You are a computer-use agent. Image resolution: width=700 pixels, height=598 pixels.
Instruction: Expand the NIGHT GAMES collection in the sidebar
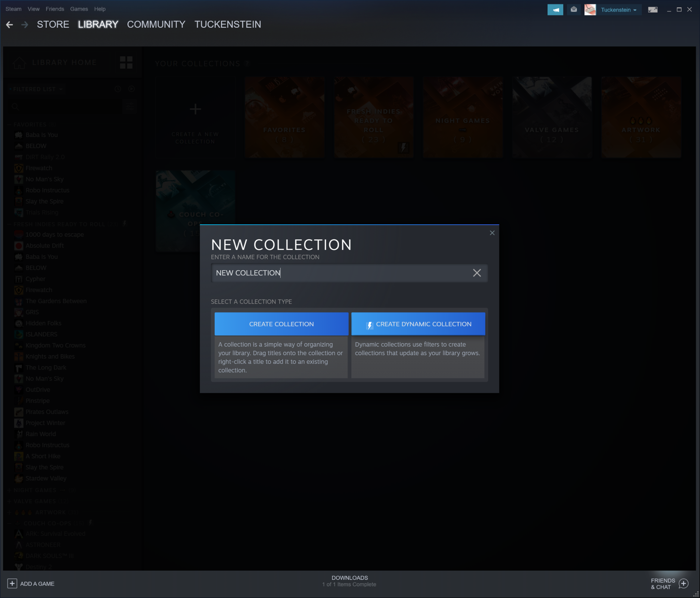pyautogui.click(x=9, y=490)
